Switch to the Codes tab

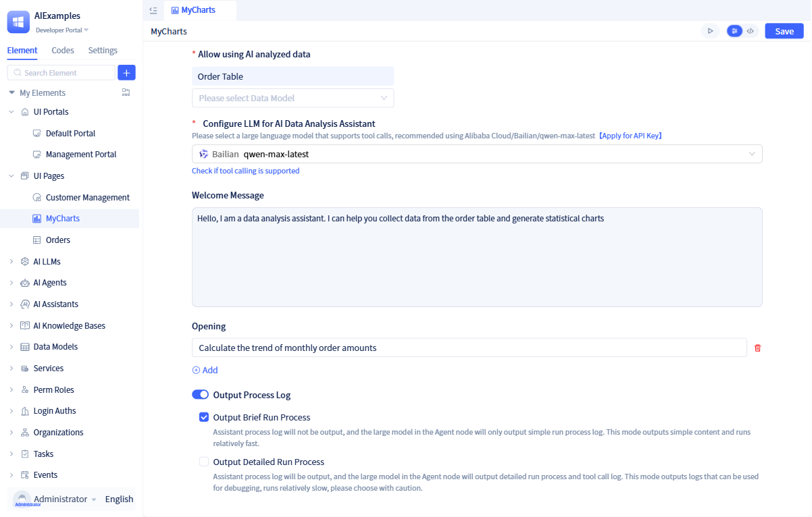[x=63, y=51]
